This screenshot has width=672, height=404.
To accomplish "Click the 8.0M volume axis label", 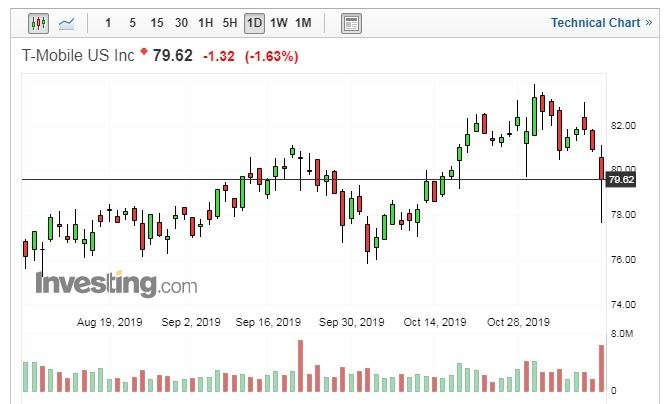I will point(622,334).
